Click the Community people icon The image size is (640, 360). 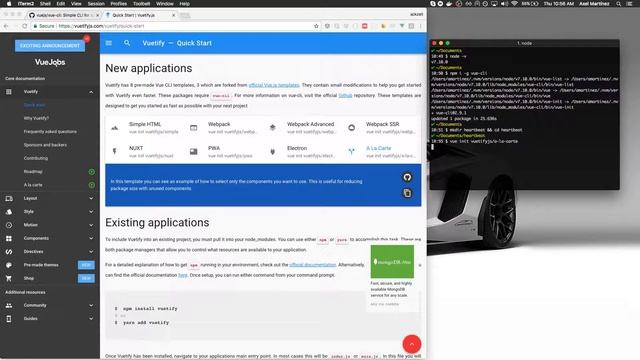[9, 305]
